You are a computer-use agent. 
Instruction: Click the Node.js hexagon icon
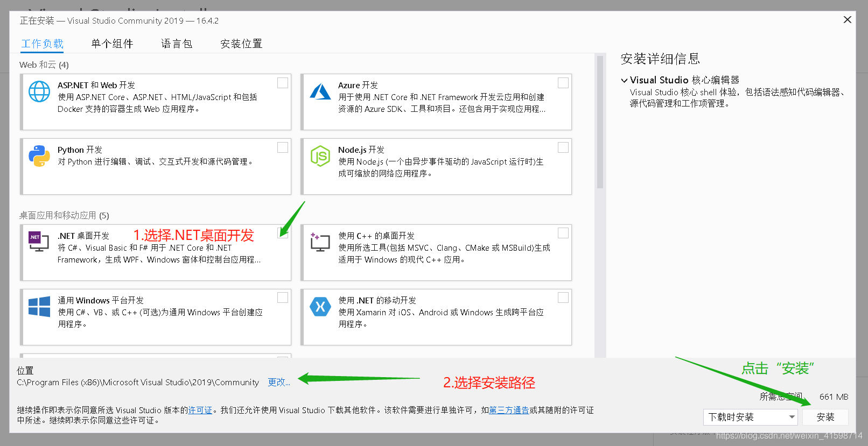[x=320, y=156]
